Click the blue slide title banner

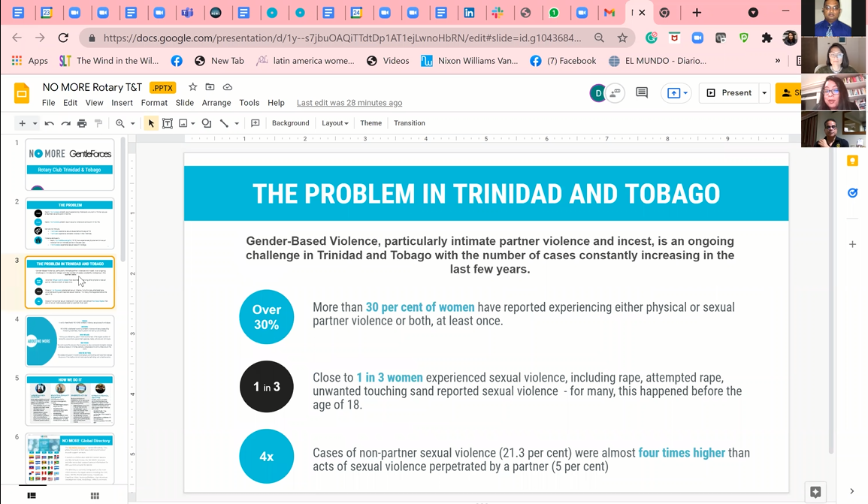tap(485, 194)
